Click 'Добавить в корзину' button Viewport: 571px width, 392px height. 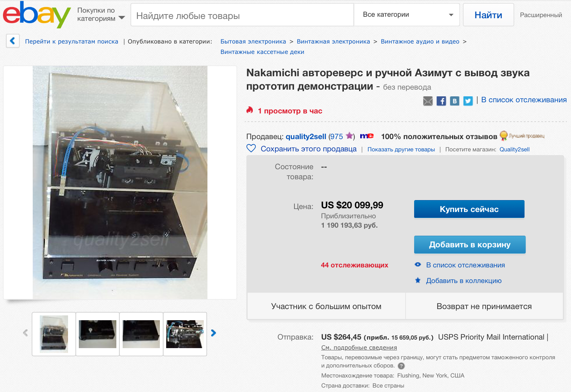click(x=470, y=245)
